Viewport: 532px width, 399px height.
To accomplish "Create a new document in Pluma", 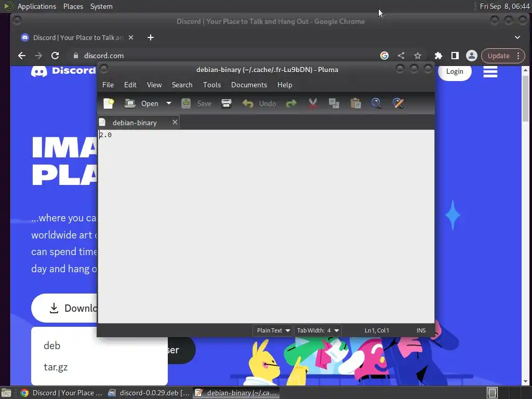I will coord(109,103).
